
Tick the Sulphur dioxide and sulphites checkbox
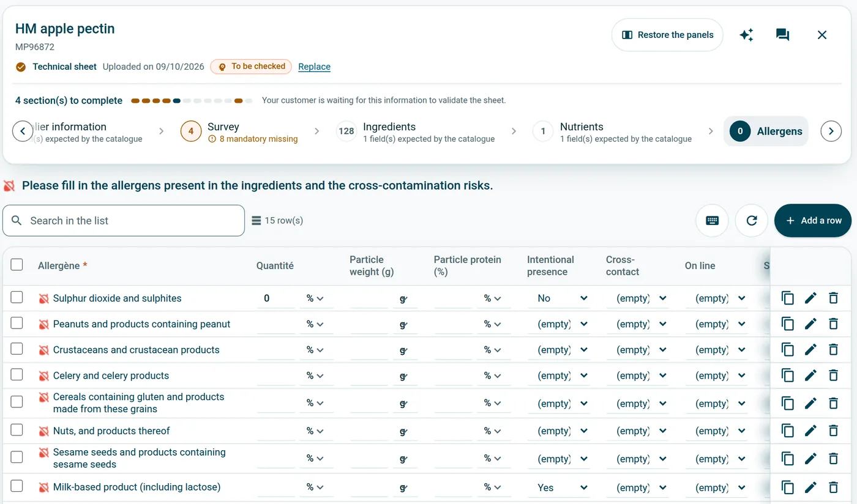click(17, 297)
